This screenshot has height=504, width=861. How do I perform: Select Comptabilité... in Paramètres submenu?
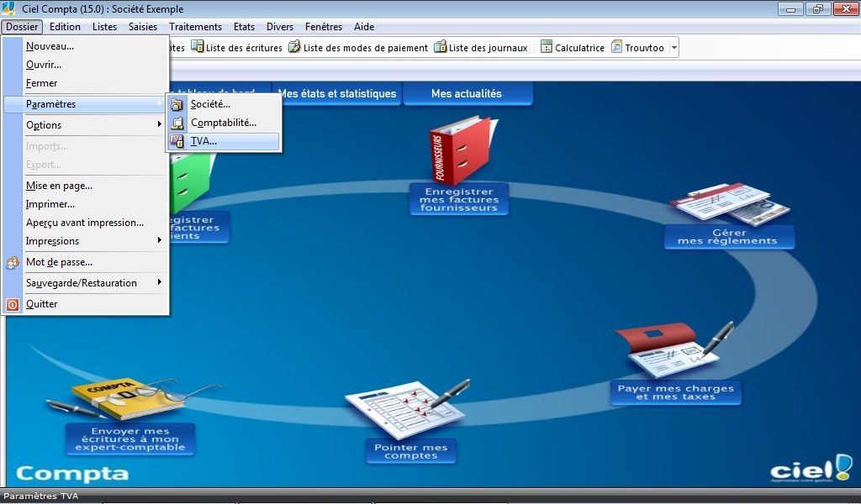point(224,123)
